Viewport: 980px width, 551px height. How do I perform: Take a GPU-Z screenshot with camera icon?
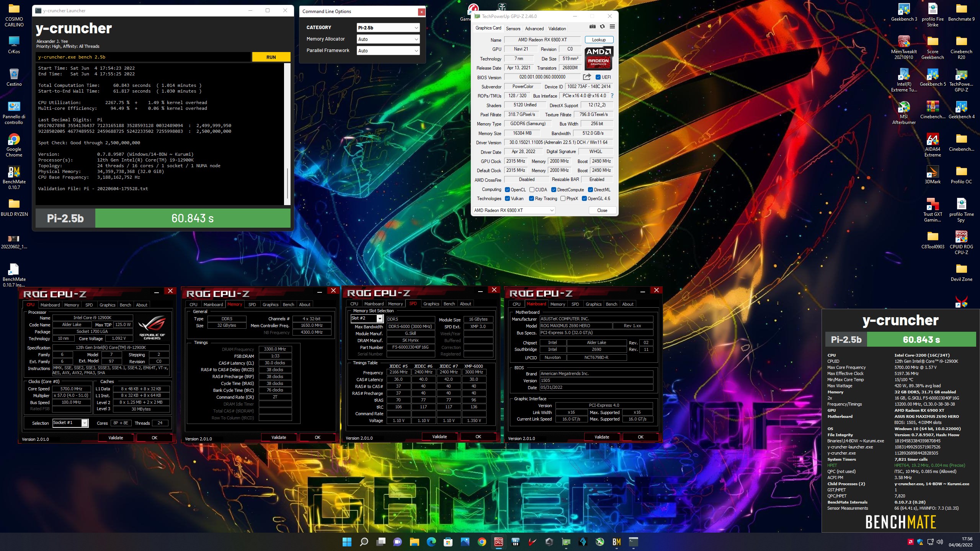pyautogui.click(x=592, y=26)
